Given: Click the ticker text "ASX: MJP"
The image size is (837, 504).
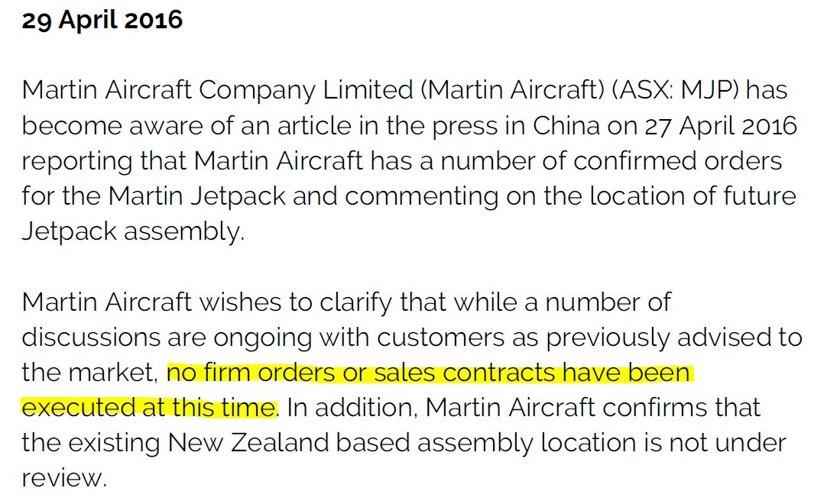Looking at the screenshot, I should point(676,90).
